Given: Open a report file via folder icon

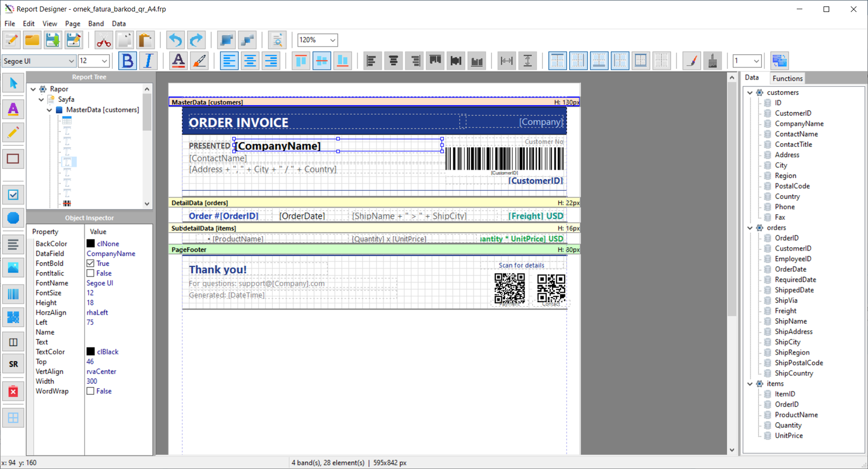Looking at the screenshot, I should [32, 40].
